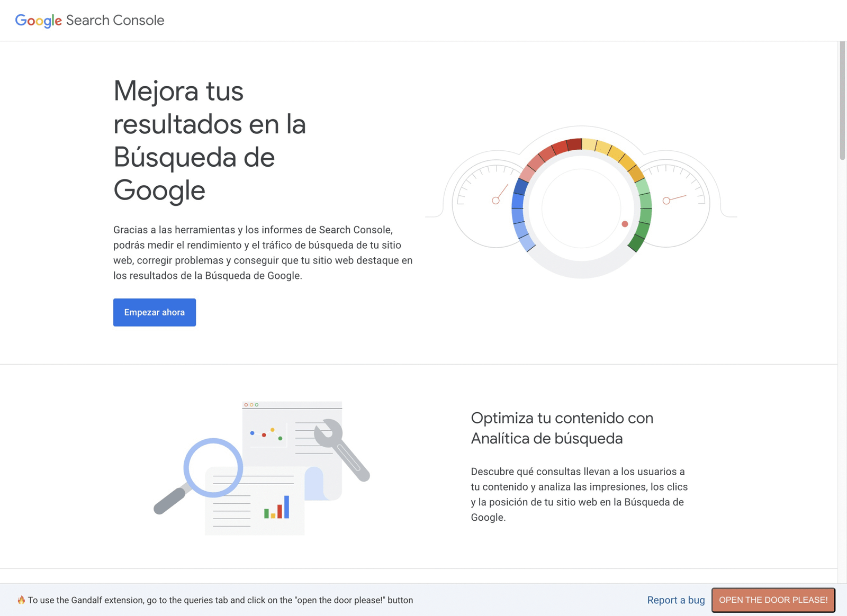
Task: Click the page vertical scrollbar thumb
Action: pos(842,101)
